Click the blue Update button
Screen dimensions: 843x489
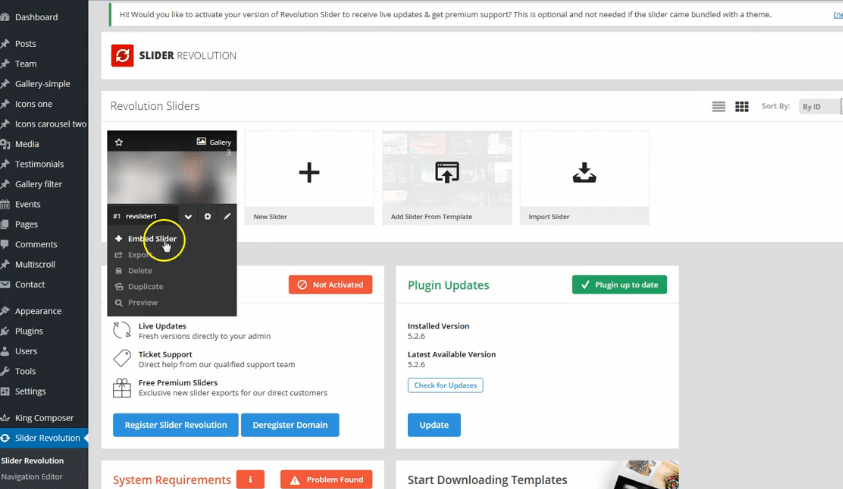coord(434,425)
